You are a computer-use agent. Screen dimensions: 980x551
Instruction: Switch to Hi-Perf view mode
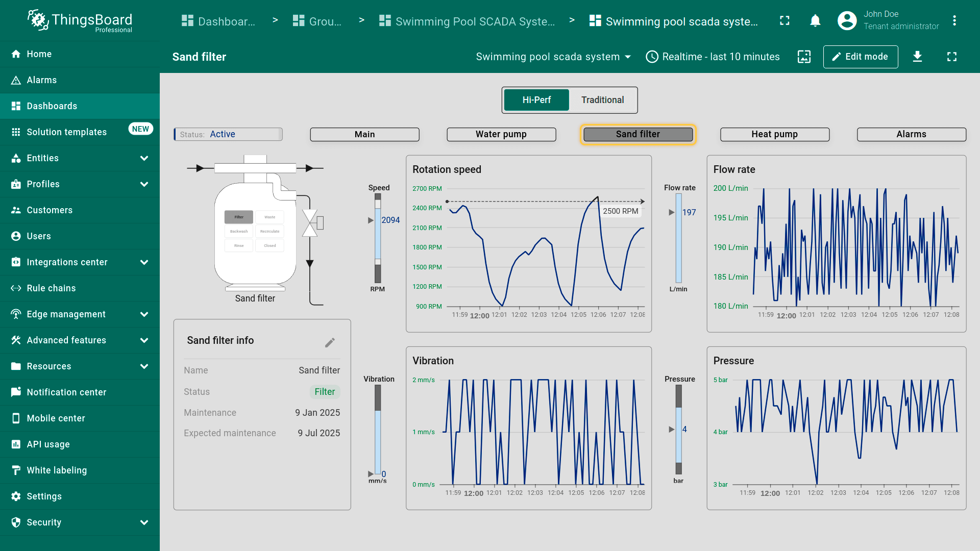pos(536,100)
